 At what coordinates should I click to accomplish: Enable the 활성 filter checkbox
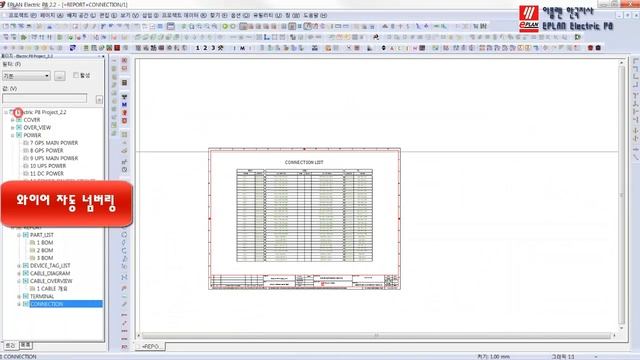(x=76, y=75)
